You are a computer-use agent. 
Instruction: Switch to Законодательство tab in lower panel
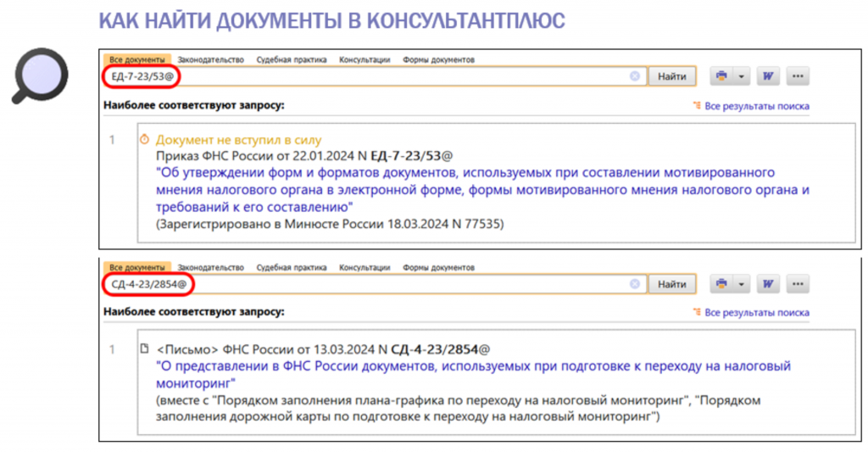tap(210, 267)
